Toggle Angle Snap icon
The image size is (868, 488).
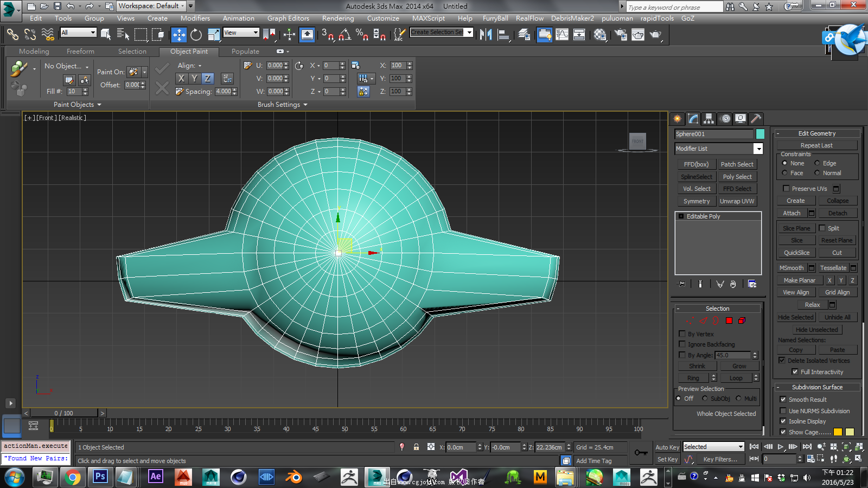(x=344, y=35)
